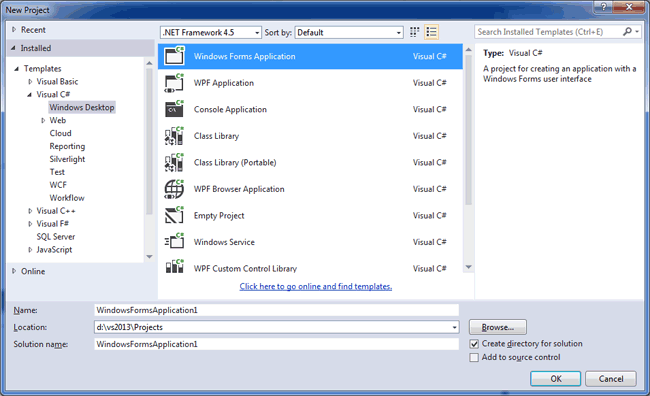Click the search magnifier icon
This screenshot has height=396, width=650.
click(x=627, y=32)
